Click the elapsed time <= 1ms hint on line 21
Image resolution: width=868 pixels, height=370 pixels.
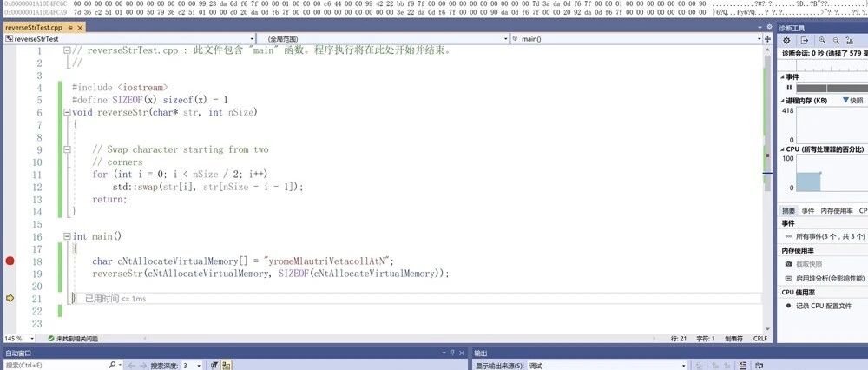(x=115, y=299)
